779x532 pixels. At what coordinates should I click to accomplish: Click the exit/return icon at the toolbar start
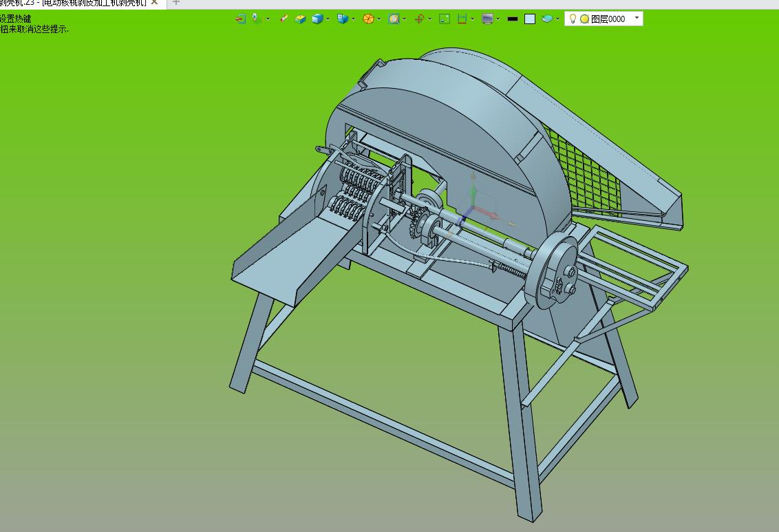coord(240,19)
